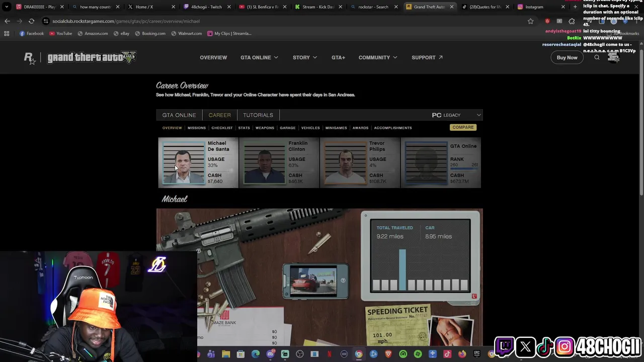Click the address bar URL field
This screenshot has height=362, width=644.
pyautogui.click(x=287, y=21)
